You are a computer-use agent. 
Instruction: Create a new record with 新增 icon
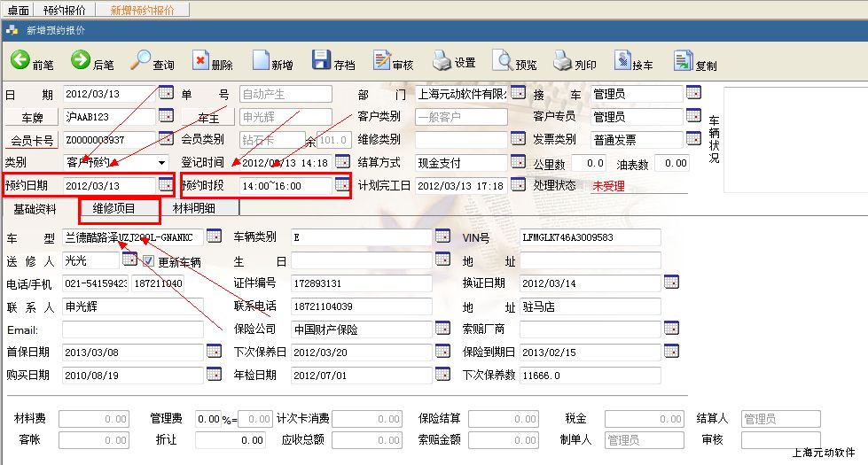coord(260,61)
